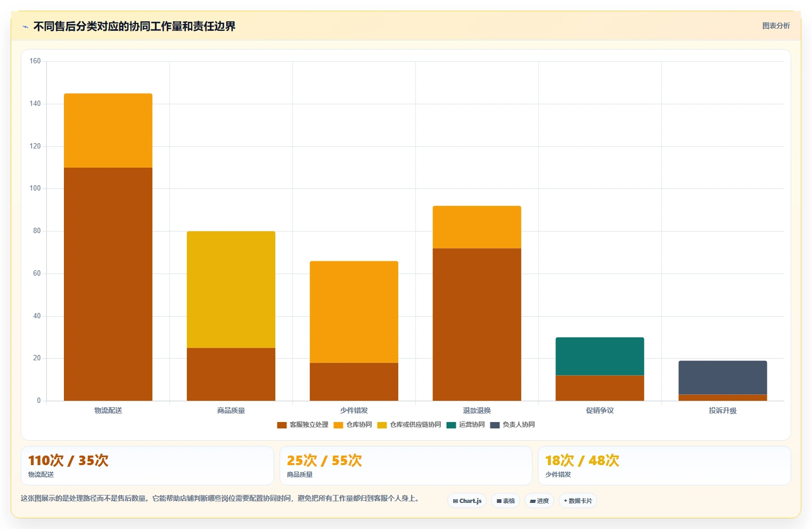This screenshot has height=529, width=812.
Task: Click the 商品质量 caption in the second stat card
Action: pos(300,475)
